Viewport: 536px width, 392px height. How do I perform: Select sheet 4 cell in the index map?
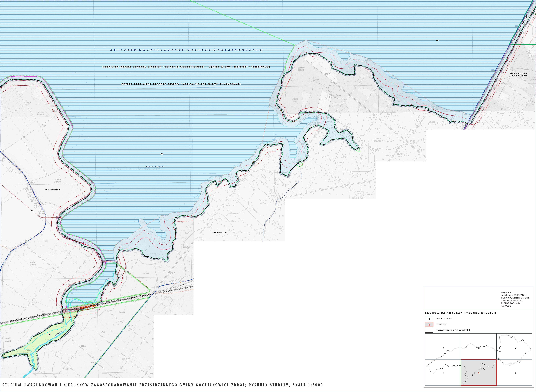[x=443, y=373]
